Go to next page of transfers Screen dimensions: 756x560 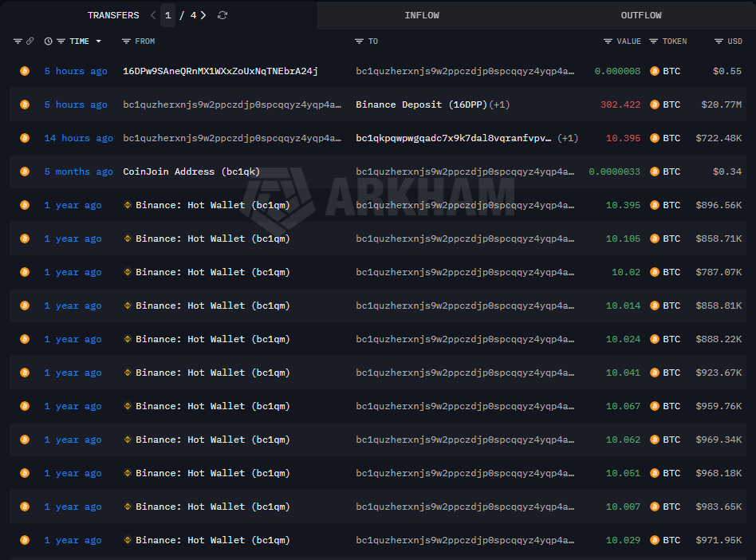[204, 15]
